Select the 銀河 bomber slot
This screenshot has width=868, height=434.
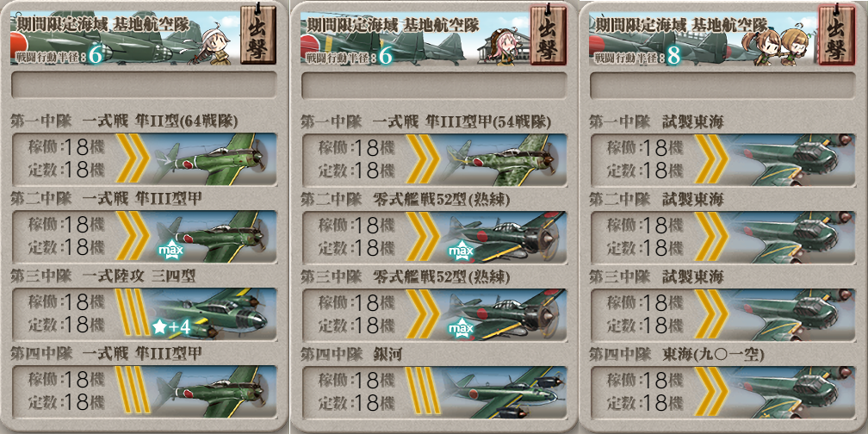pos(433,391)
